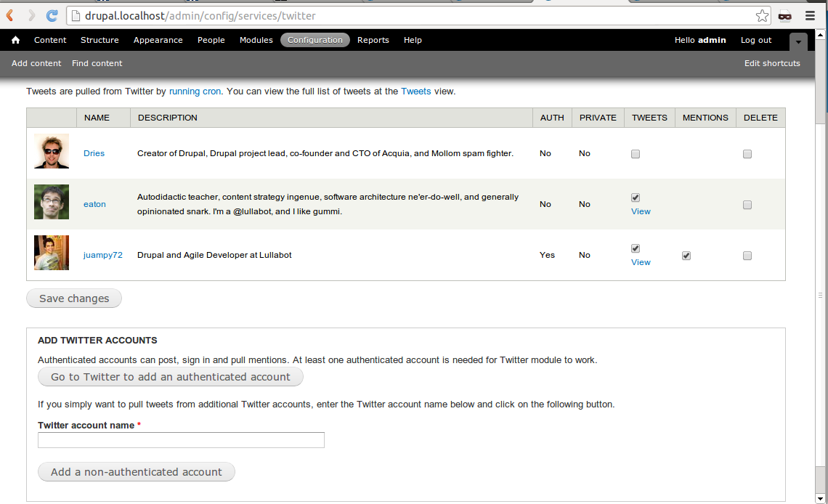The image size is (828, 504).
Task: Open eaton profile picture
Action: click(x=52, y=202)
